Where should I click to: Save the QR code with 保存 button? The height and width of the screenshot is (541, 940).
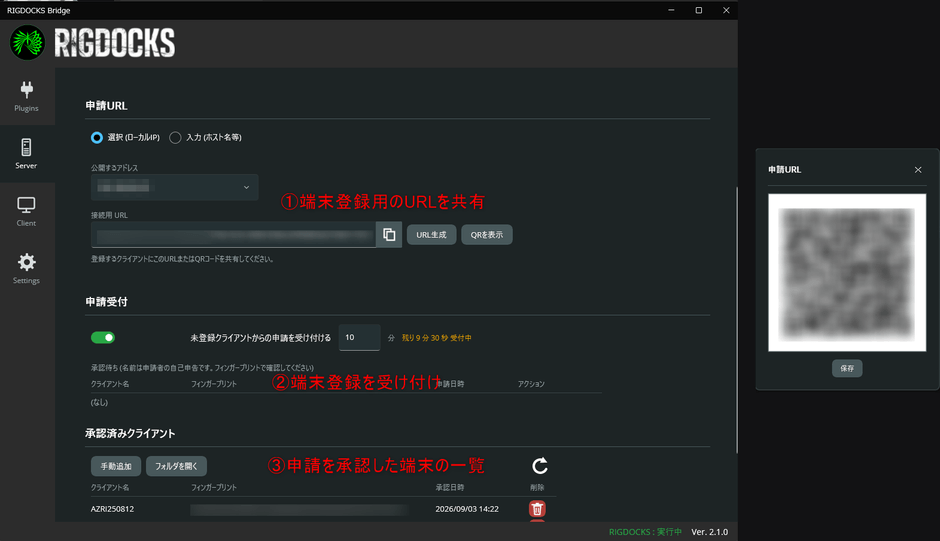pyautogui.click(x=847, y=368)
